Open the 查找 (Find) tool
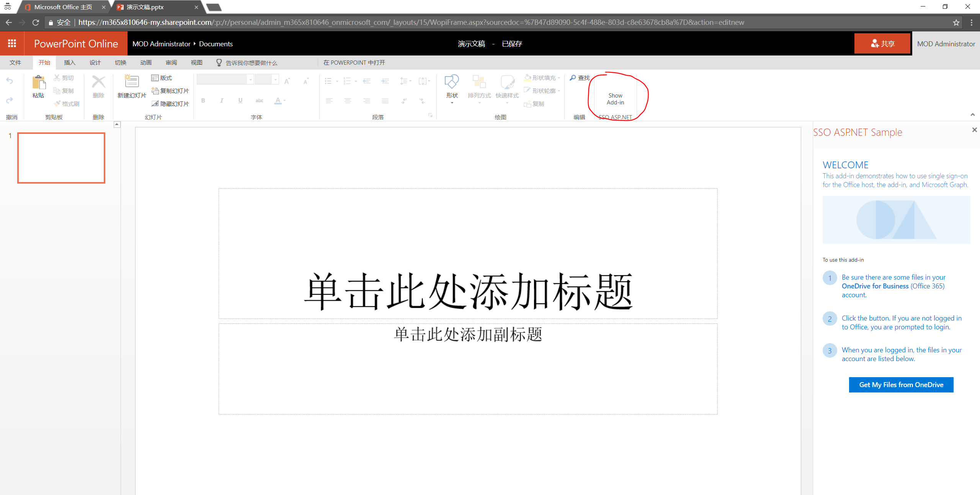The image size is (980, 495). [579, 78]
